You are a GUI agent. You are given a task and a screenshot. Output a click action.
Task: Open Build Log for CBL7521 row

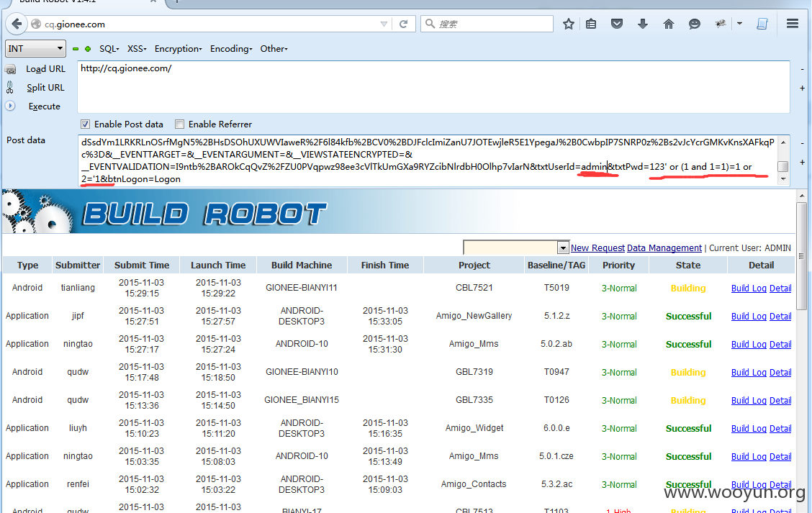749,289
